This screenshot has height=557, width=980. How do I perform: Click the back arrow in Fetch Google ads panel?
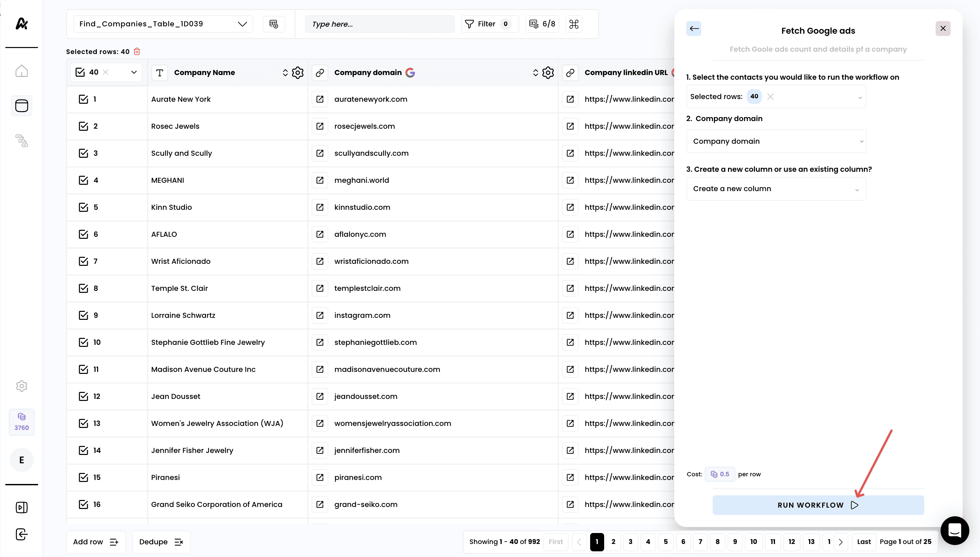694,29
